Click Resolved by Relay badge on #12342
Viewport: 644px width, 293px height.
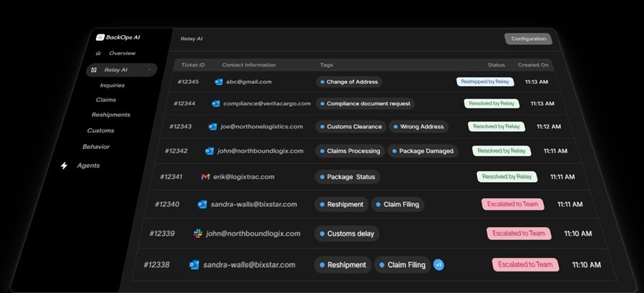[502, 151]
